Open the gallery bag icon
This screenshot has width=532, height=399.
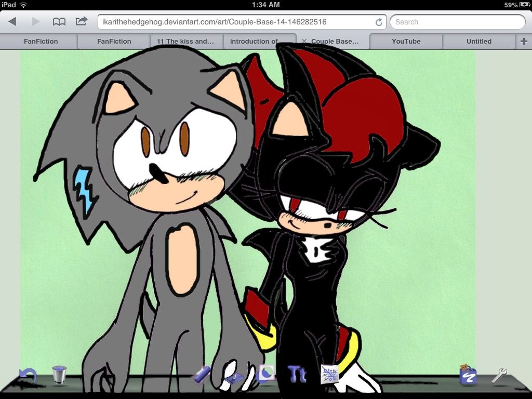click(468, 375)
